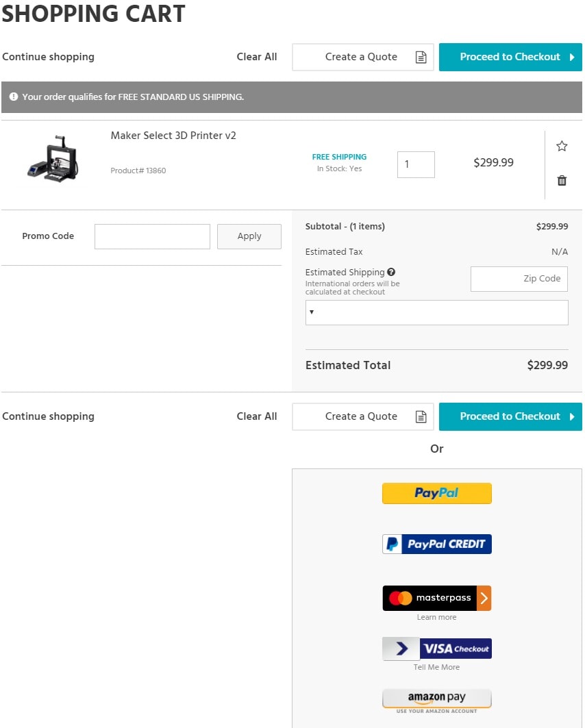Click document icon in bottom Create a Quote

421,416
